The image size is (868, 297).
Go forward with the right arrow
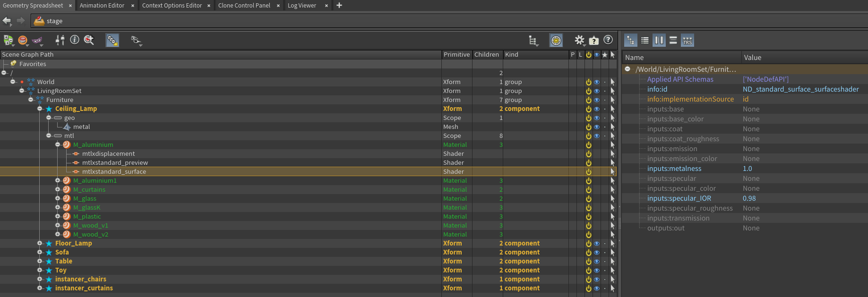pos(21,21)
